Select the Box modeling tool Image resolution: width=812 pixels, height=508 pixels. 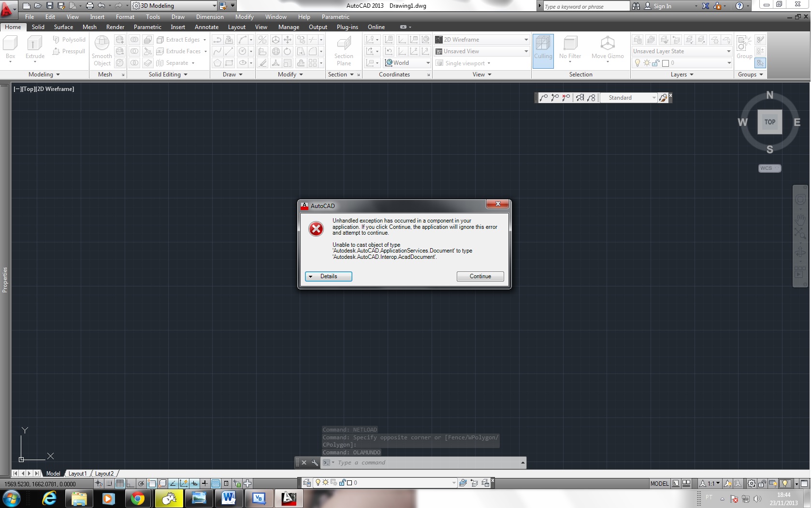coord(11,48)
